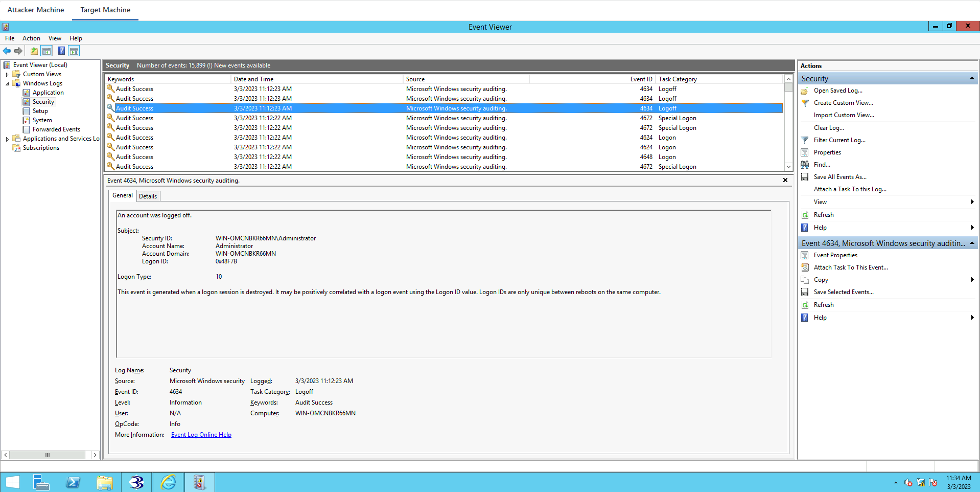The height and width of the screenshot is (492, 980).
Task: Click event list scrollbar down arrow
Action: point(788,167)
